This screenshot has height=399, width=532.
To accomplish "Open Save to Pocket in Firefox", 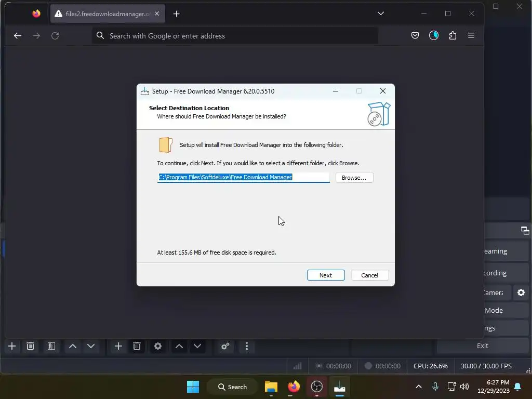I will point(415,35).
